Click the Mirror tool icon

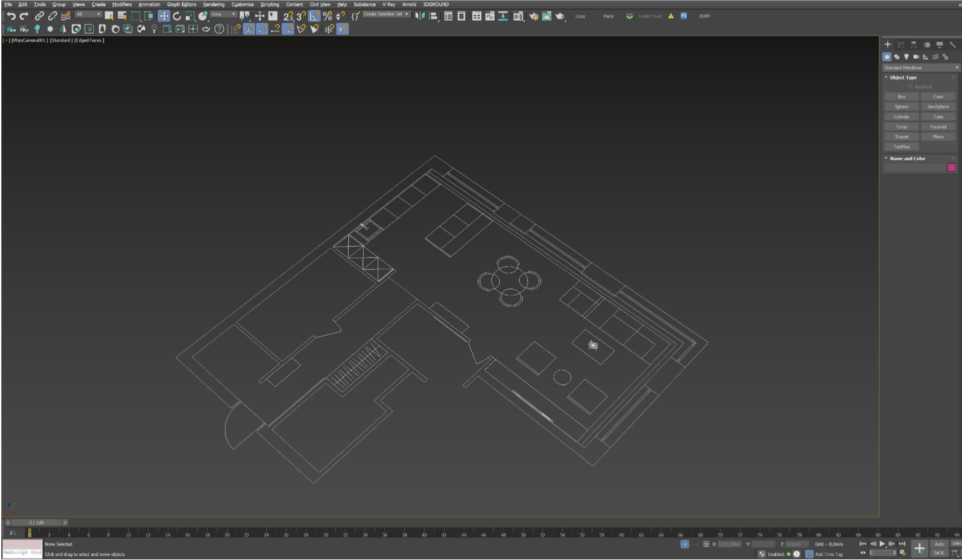(x=420, y=16)
